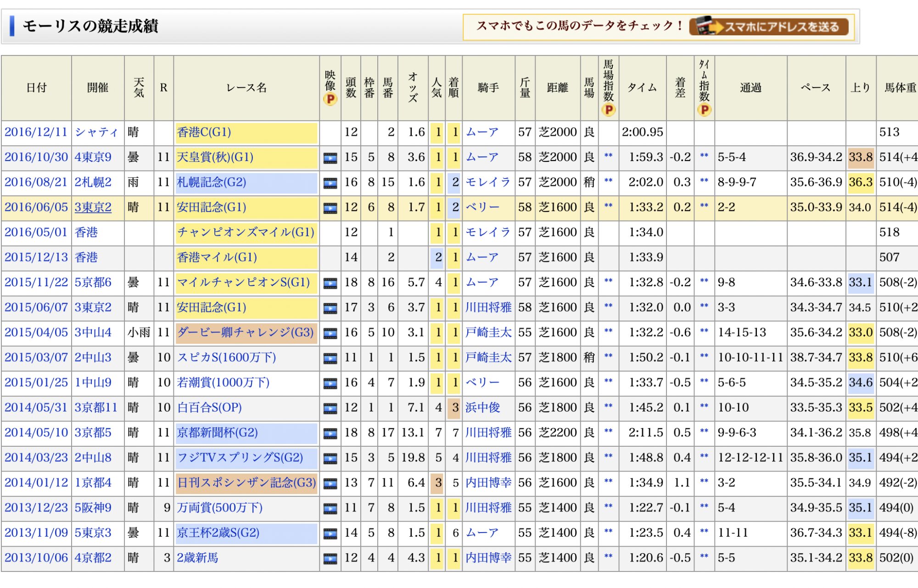The height and width of the screenshot is (588, 918).
Task: Open 4東京9 meeting link
Action: click(x=93, y=157)
